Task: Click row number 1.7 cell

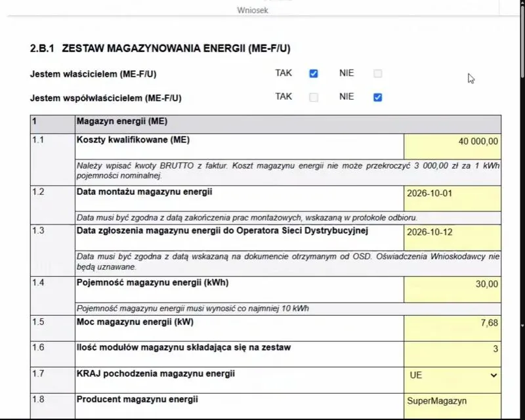Action: [52, 380]
